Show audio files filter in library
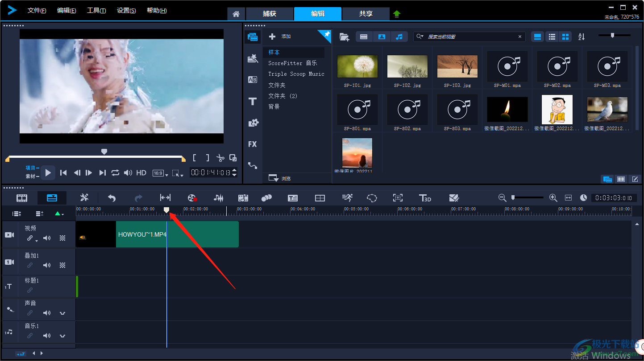644x361 pixels. tap(399, 37)
